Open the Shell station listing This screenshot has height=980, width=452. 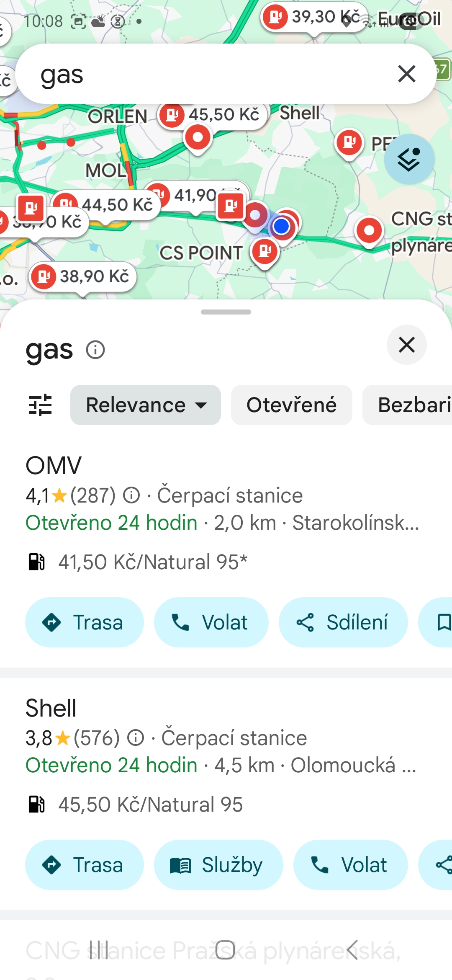[x=51, y=708]
